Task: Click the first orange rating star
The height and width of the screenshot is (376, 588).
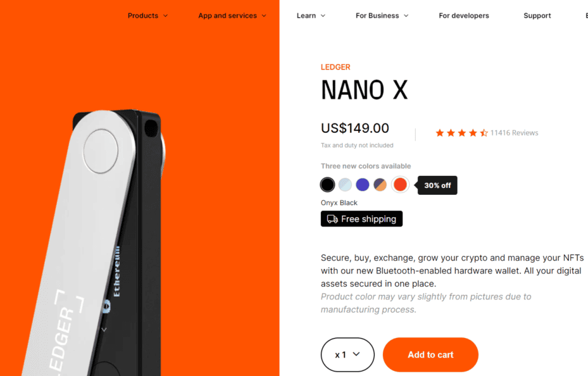Action: click(440, 133)
